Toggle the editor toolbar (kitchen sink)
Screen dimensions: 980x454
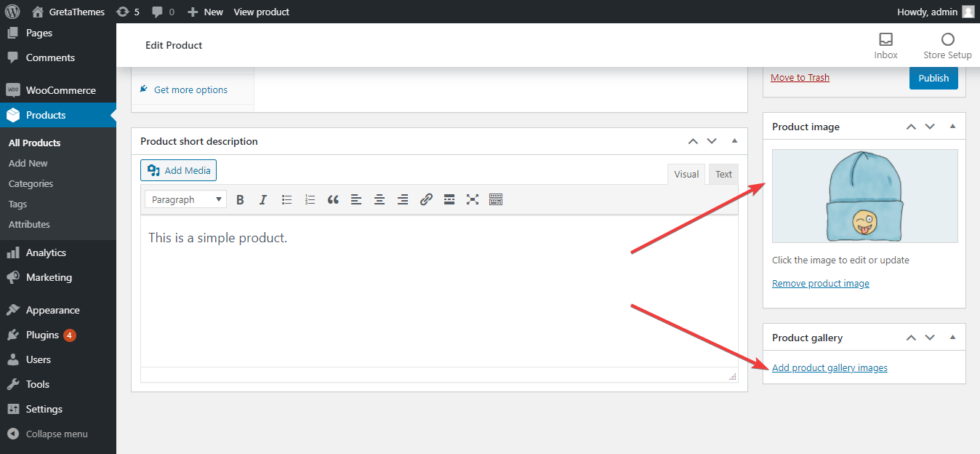(x=496, y=199)
